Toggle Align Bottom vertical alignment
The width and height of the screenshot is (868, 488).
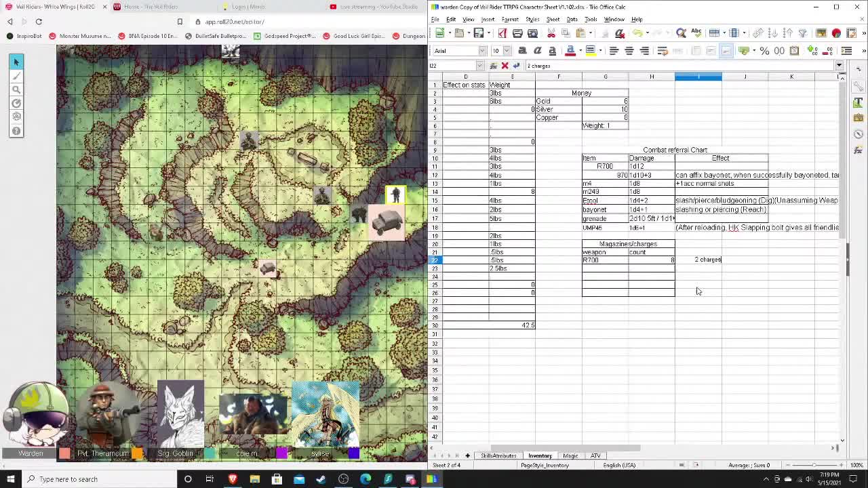(x=726, y=50)
